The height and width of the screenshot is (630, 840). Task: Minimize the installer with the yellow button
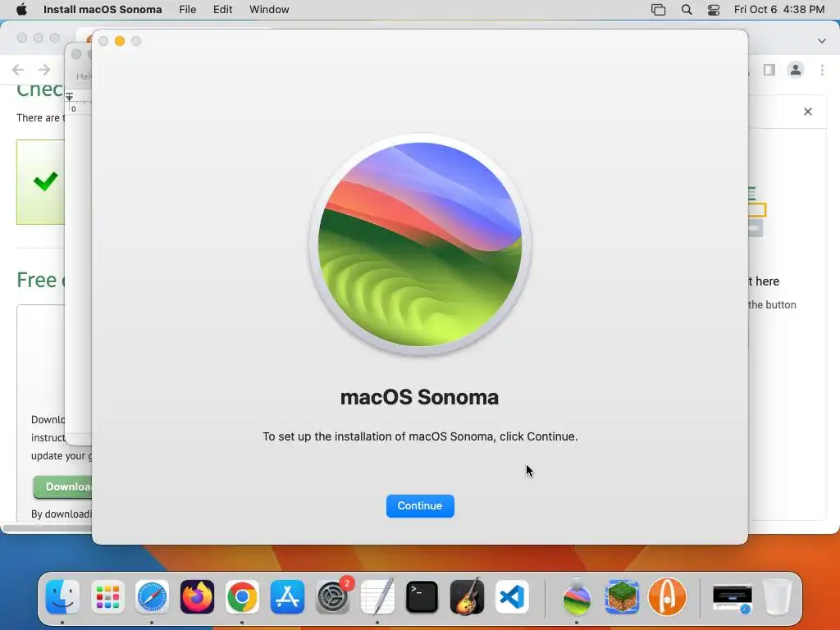tap(120, 41)
